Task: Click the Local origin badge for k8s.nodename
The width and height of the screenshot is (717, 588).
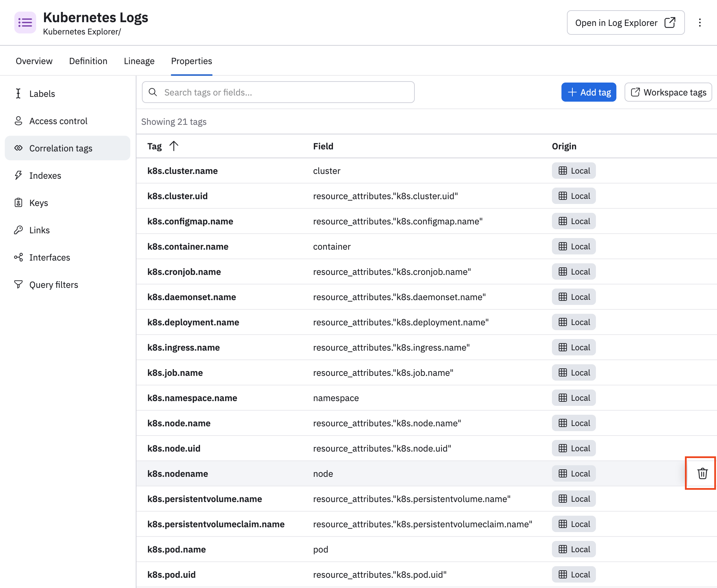Action: pyautogui.click(x=574, y=473)
